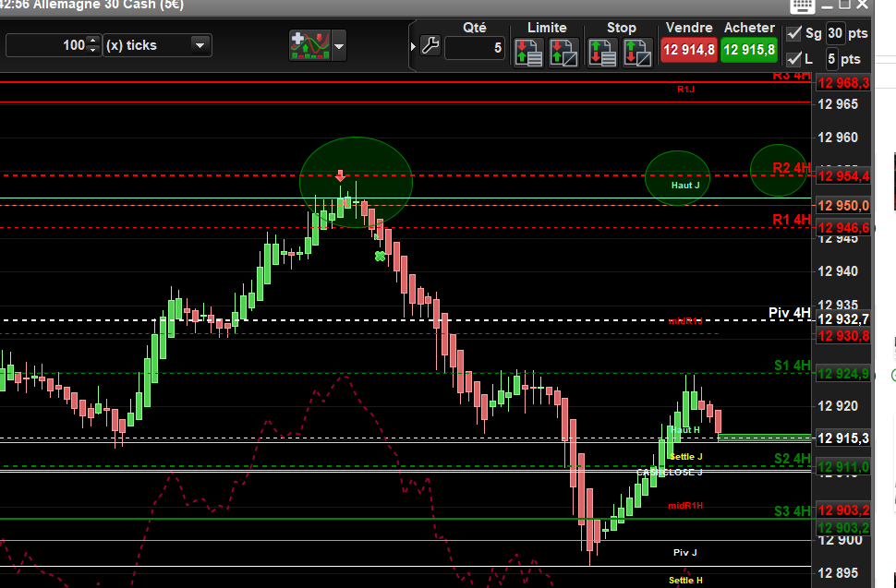Click the Piv 4H level label
896x588 pixels.
coord(789,313)
